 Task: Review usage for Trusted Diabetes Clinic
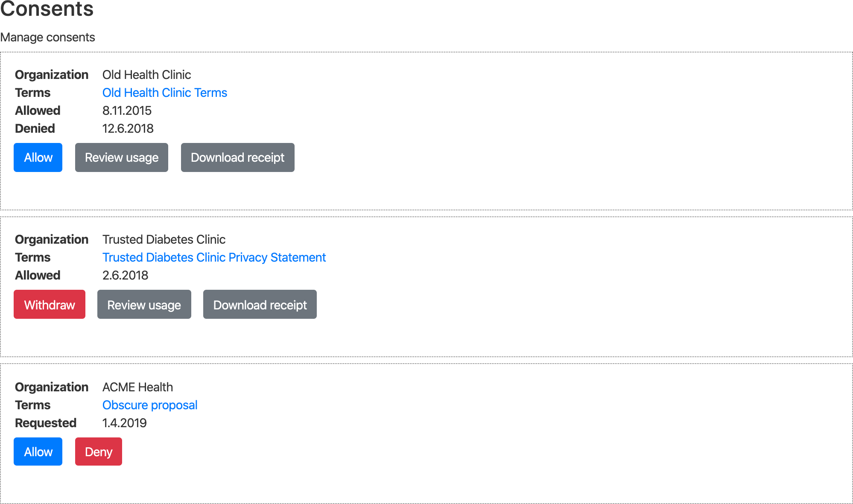pos(144,304)
